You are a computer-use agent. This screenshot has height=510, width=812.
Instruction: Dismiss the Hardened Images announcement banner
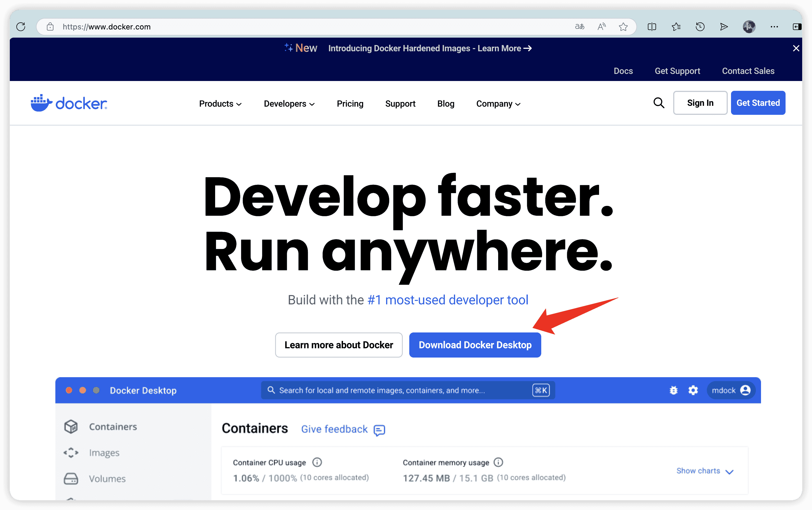[x=796, y=48]
